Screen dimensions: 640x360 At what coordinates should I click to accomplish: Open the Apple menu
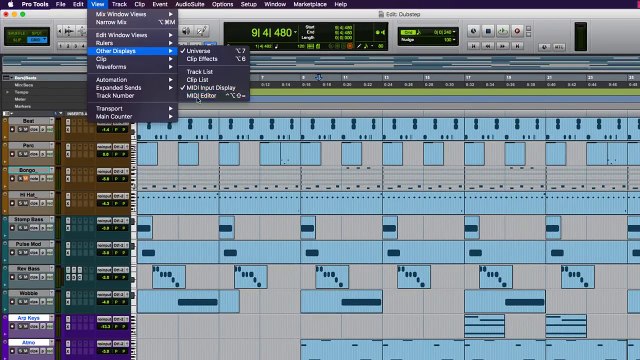(10, 4)
